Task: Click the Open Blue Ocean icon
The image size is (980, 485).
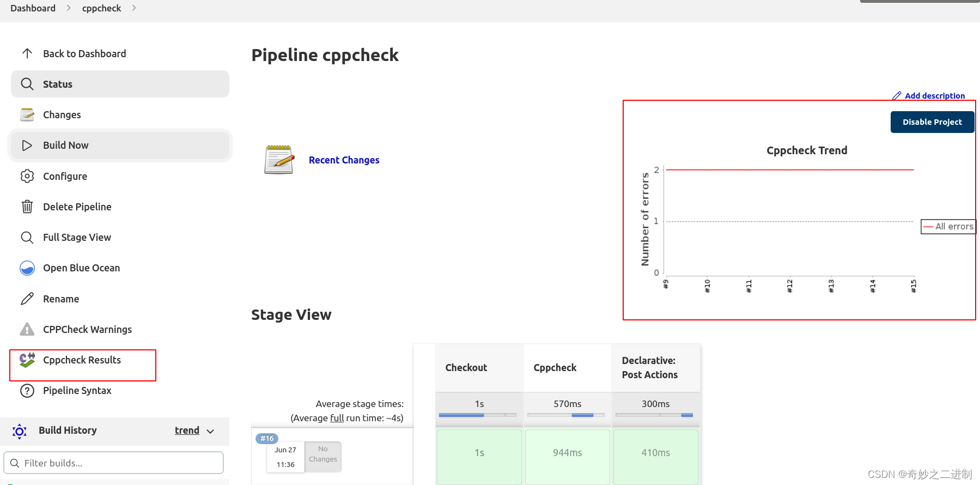Action: pyautogui.click(x=27, y=268)
